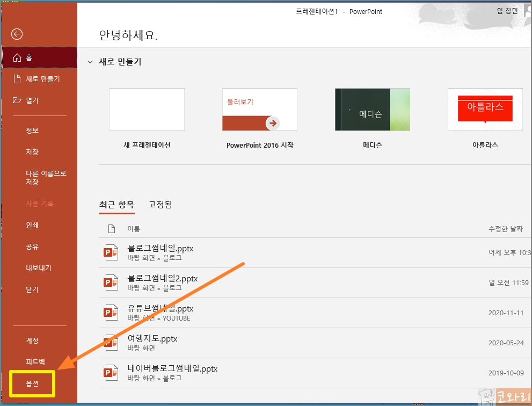This screenshot has height=406, width=532.
Task: Choose 저장 from the sidebar
Action: 39,152
